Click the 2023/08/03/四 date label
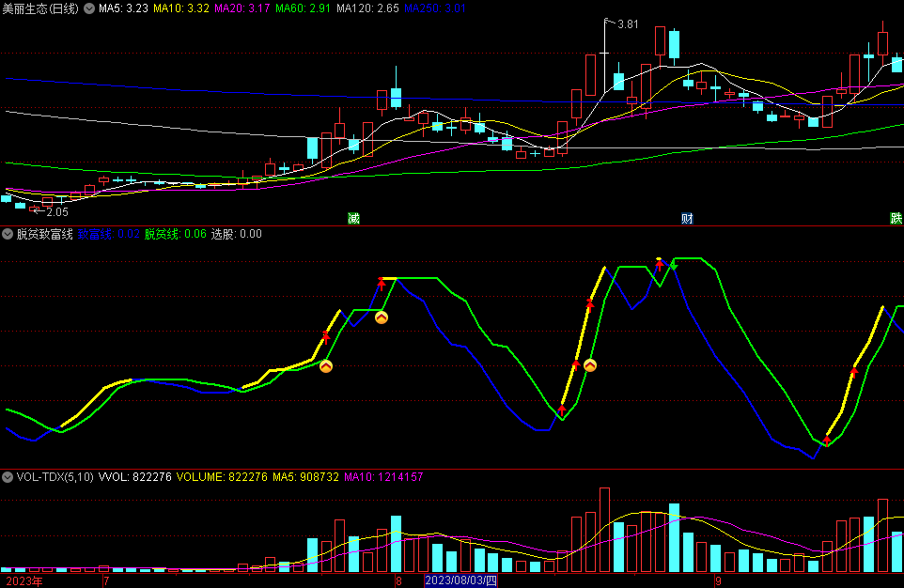This screenshot has width=904, height=588. 460,581
